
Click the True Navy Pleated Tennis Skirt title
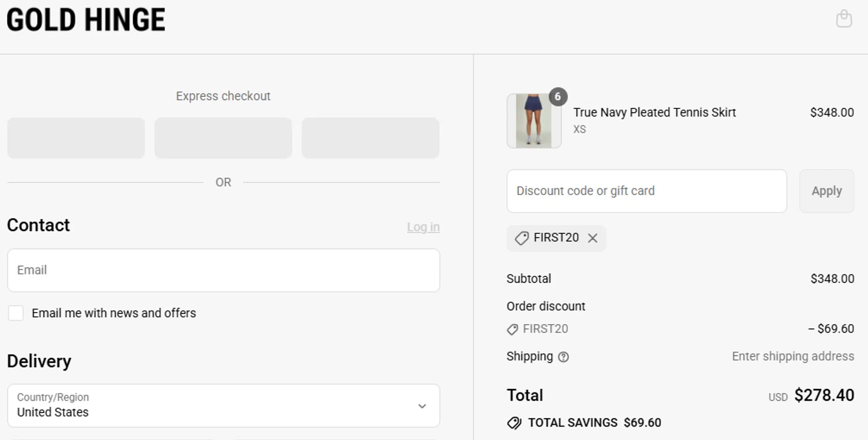click(654, 112)
